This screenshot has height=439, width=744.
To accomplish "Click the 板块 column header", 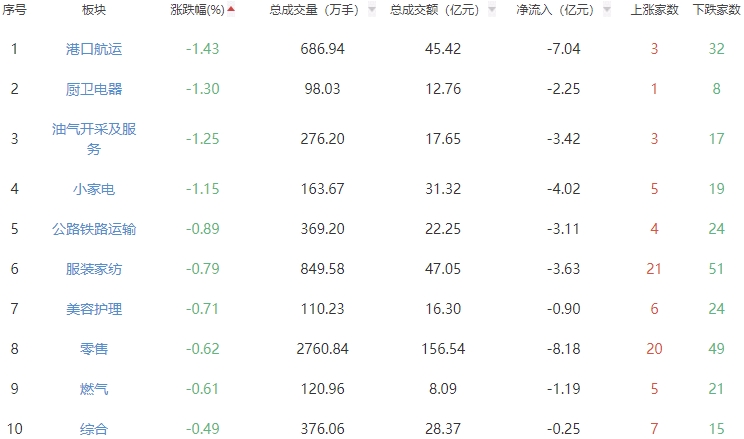I will coord(94,10).
